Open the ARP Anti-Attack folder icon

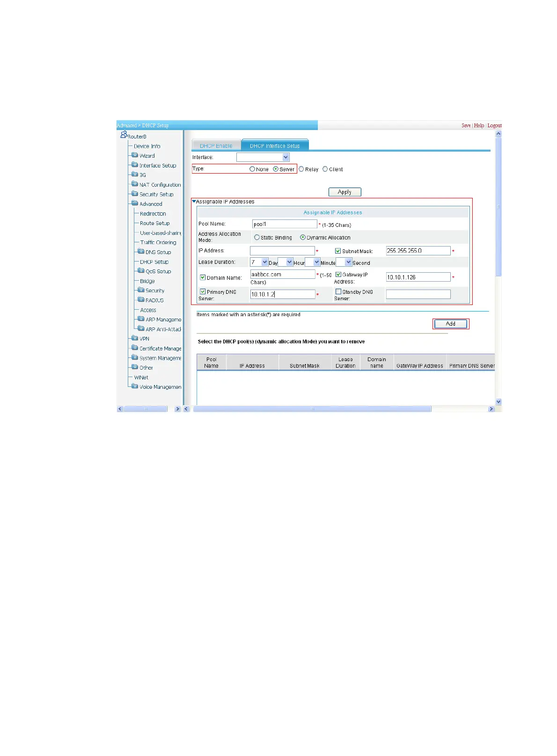(141, 329)
